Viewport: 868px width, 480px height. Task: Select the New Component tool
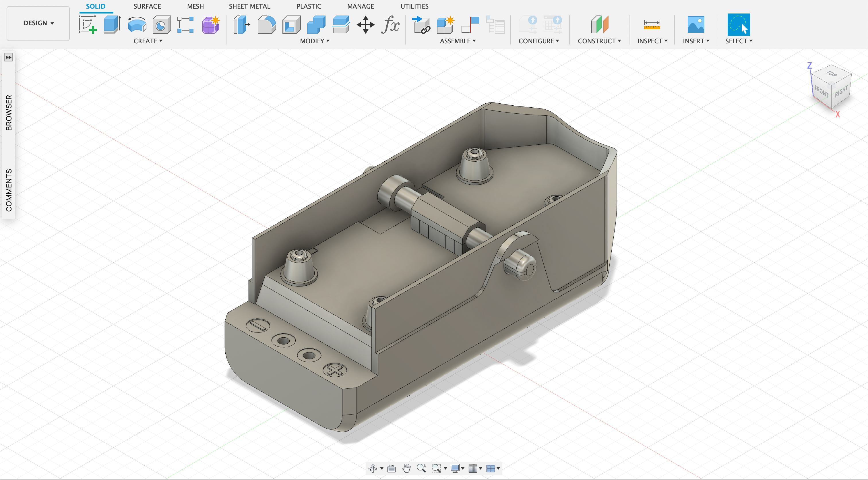[x=445, y=25]
